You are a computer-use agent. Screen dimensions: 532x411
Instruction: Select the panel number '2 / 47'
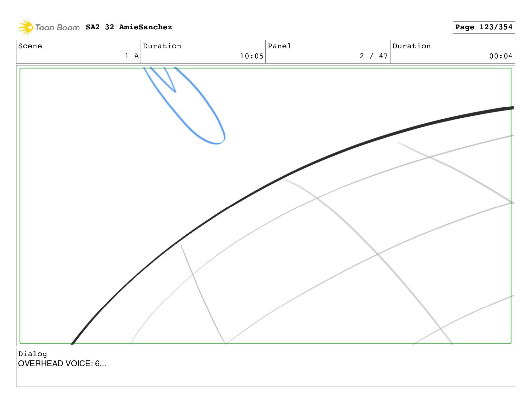[x=374, y=56]
